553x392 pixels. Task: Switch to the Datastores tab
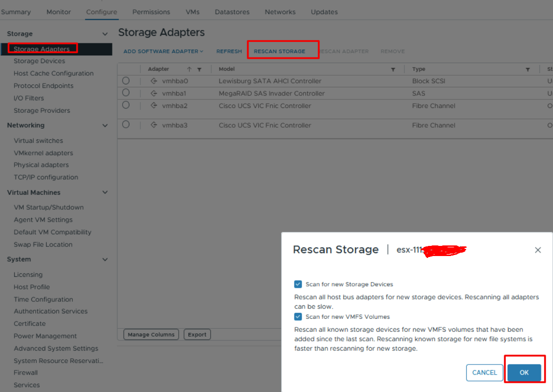[232, 12]
